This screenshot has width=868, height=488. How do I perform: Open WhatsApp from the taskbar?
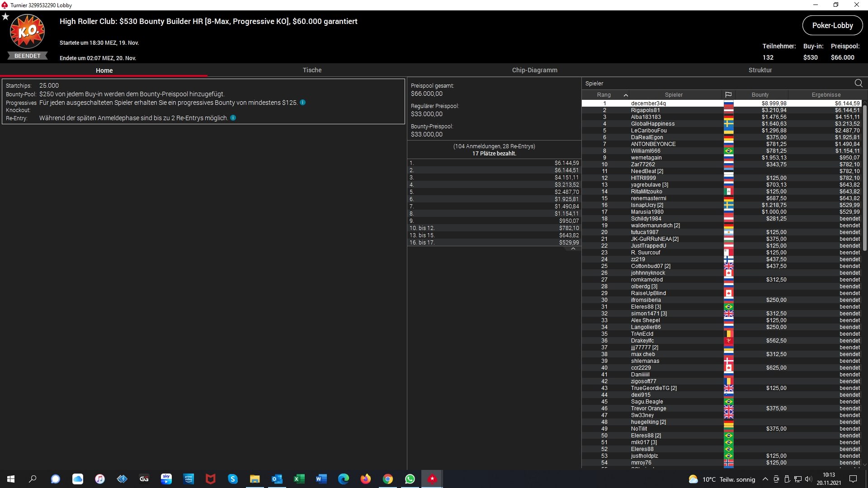coord(410,479)
